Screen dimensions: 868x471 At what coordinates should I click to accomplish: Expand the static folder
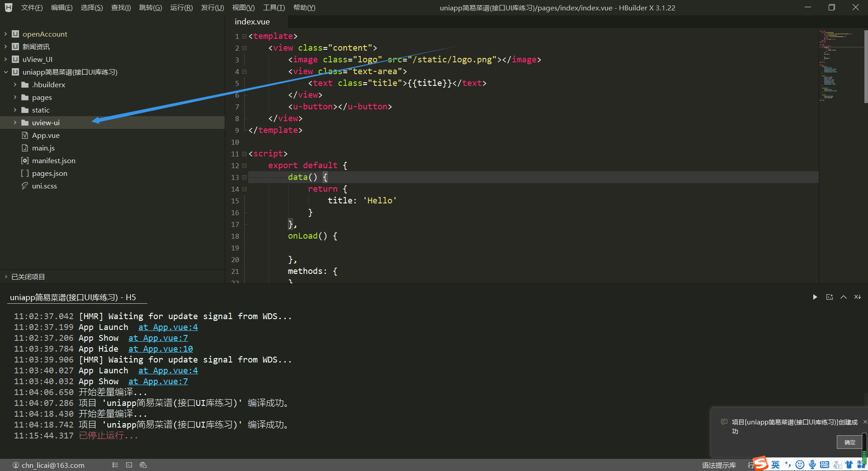coord(15,110)
